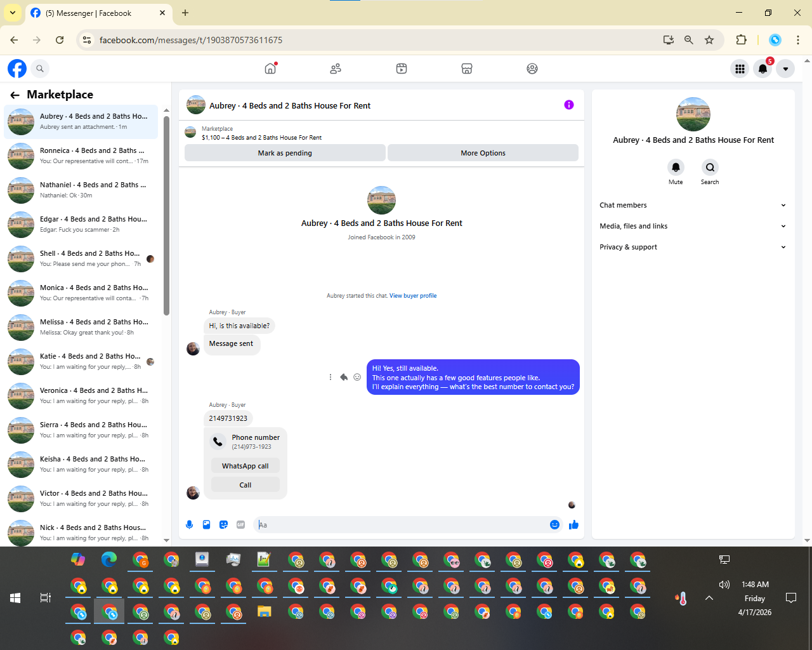812x650 pixels.
Task: Click the Search icon in chat details panel
Action: tap(710, 168)
